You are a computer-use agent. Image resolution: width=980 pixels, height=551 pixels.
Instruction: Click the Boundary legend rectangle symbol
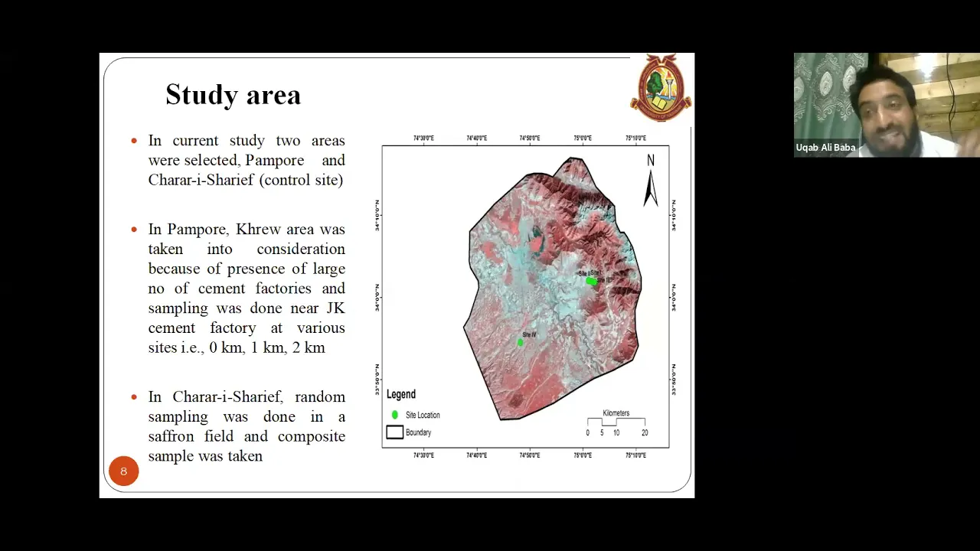coord(394,432)
